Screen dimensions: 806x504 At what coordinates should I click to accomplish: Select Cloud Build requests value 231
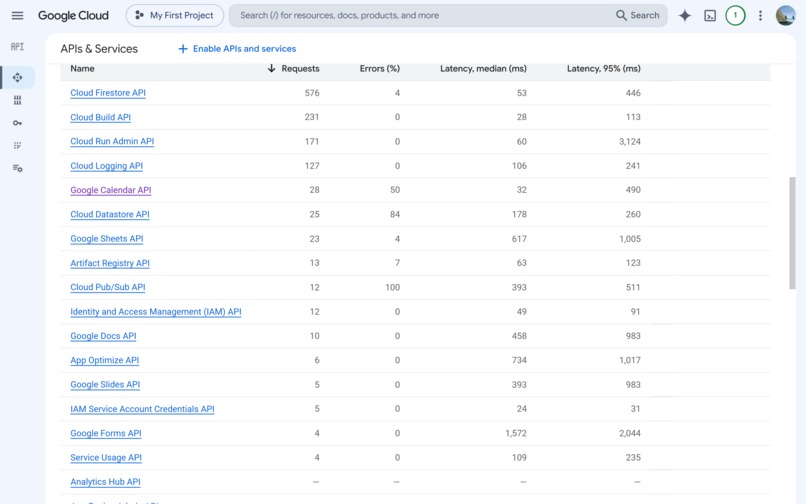312,117
